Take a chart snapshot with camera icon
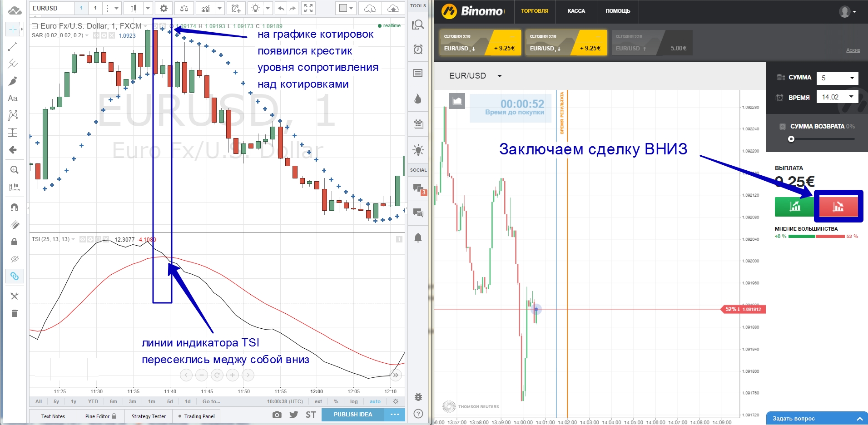 (277, 415)
